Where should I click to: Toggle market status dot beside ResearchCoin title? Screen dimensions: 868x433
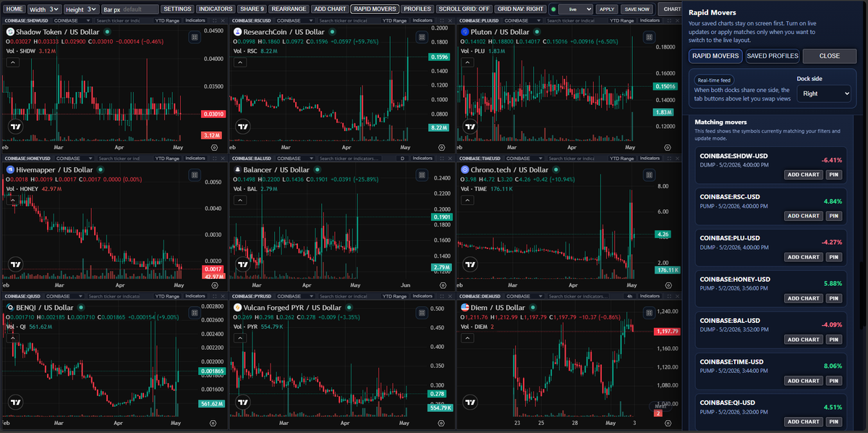tap(333, 32)
